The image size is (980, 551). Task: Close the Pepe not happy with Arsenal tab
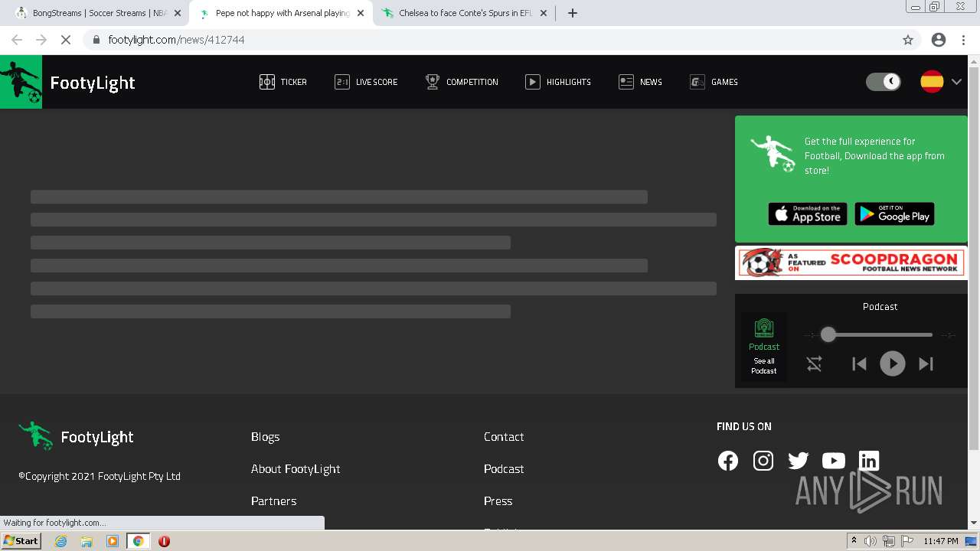coord(361,13)
